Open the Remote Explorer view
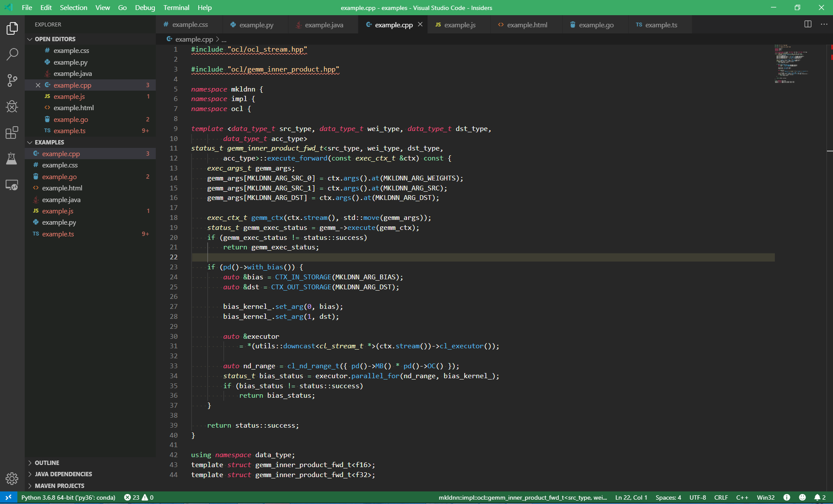This screenshot has height=504, width=833. point(12,185)
